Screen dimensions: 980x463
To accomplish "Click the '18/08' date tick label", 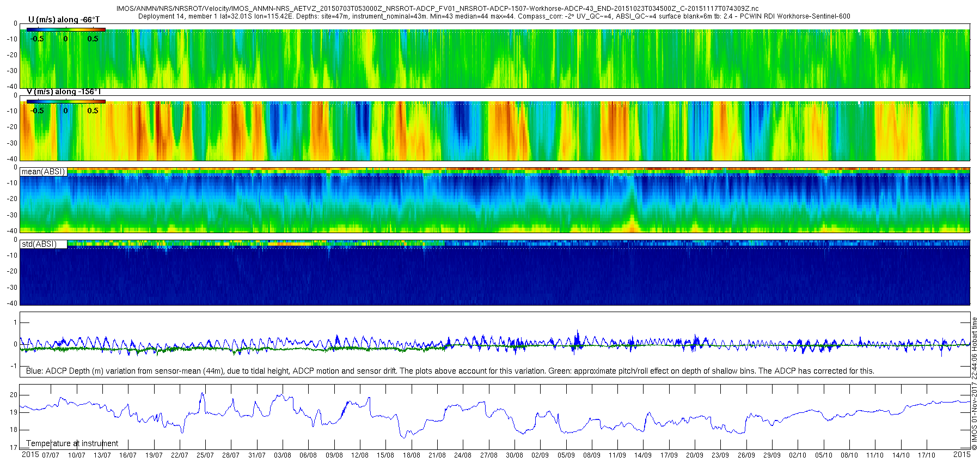I will 411,455.
